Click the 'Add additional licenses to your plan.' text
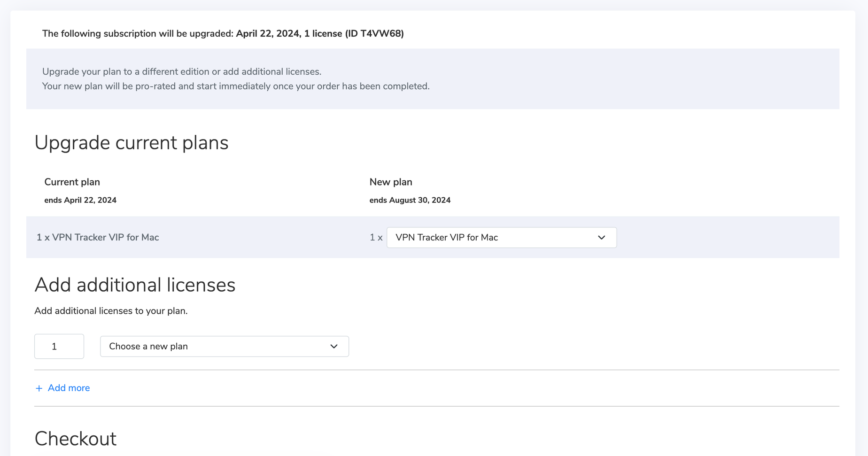868x456 pixels. [111, 311]
